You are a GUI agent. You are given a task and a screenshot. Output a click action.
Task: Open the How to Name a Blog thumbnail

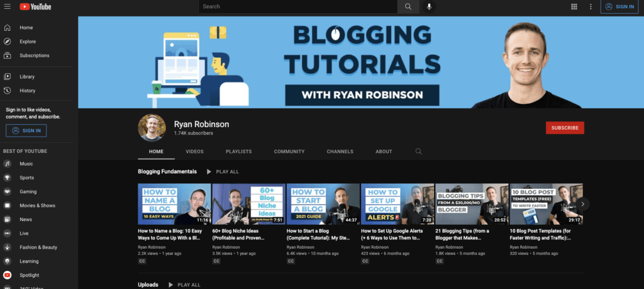(174, 204)
